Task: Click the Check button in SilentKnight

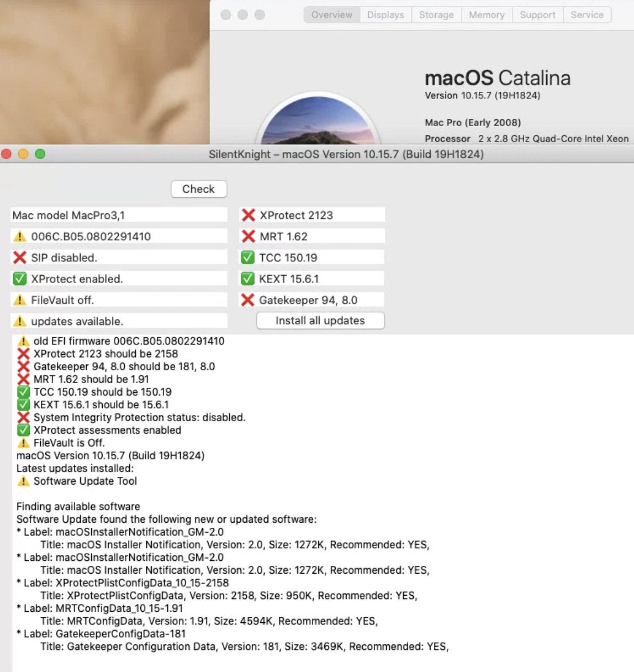Action: (199, 189)
